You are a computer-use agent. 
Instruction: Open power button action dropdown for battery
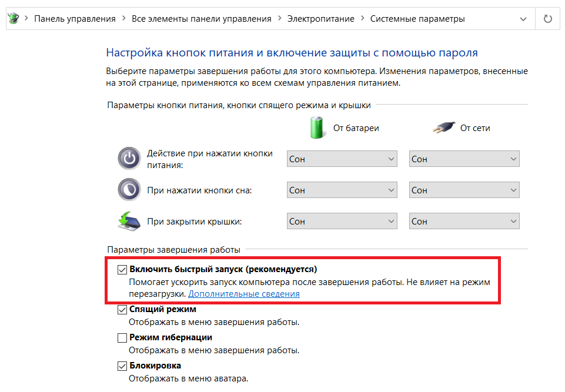tap(342, 159)
